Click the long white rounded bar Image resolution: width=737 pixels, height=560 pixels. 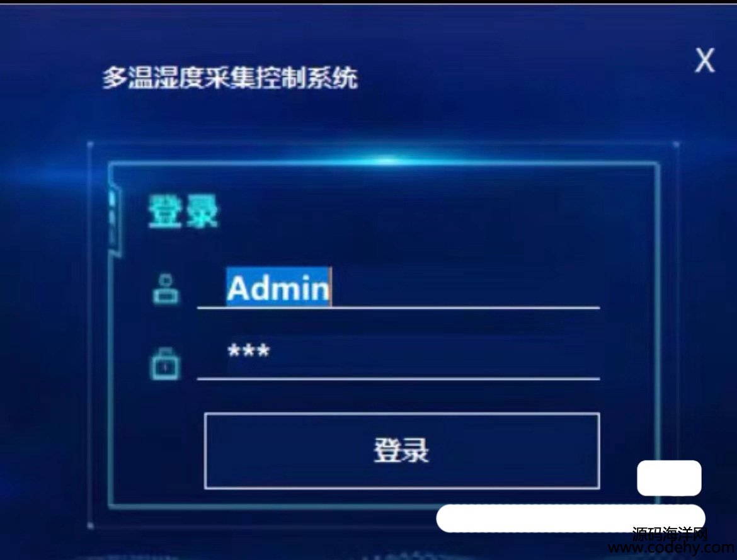point(571,518)
